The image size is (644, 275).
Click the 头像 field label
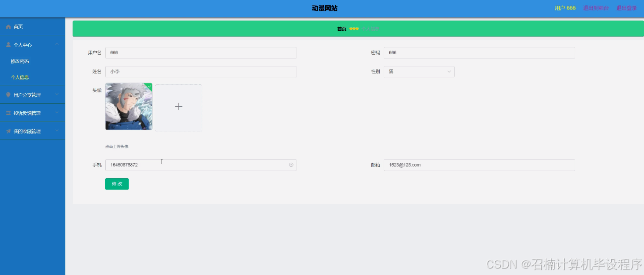pyautogui.click(x=97, y=90)
